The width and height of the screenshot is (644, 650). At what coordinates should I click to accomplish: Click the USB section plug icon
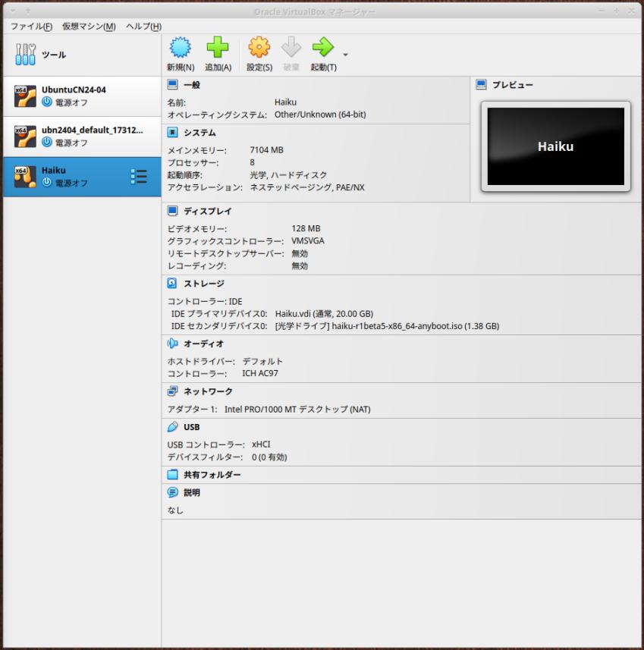[x=172, y=426]
